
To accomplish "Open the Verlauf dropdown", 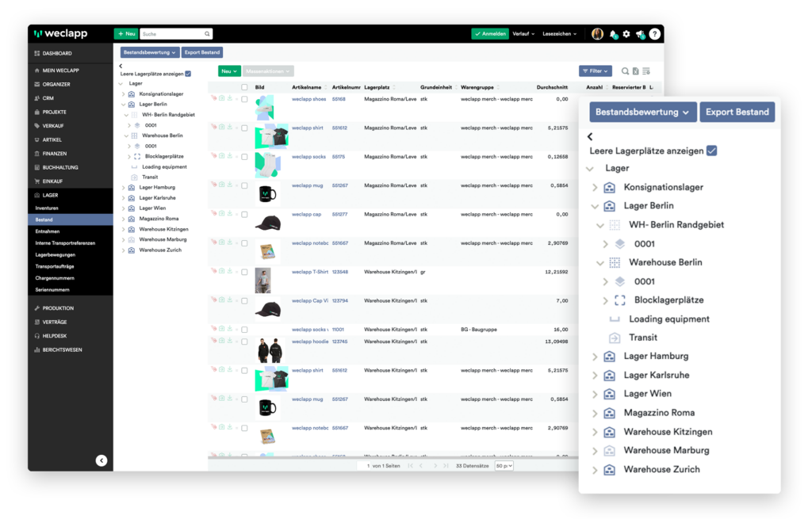I will [x=523, y=34].
